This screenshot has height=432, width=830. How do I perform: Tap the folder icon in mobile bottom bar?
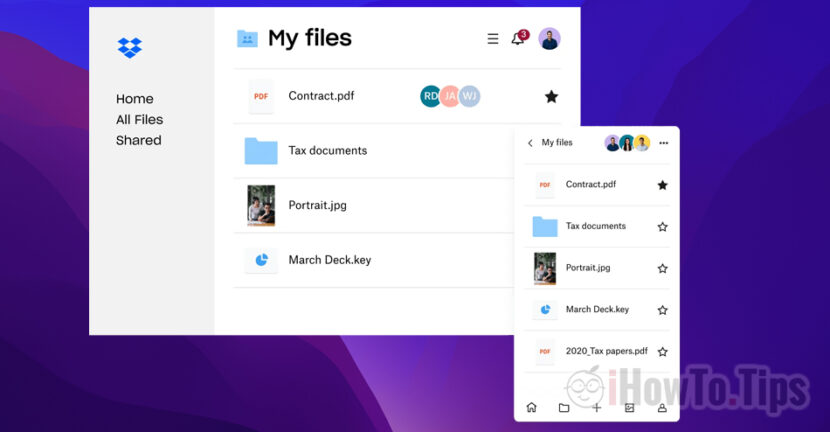[564, 407]
